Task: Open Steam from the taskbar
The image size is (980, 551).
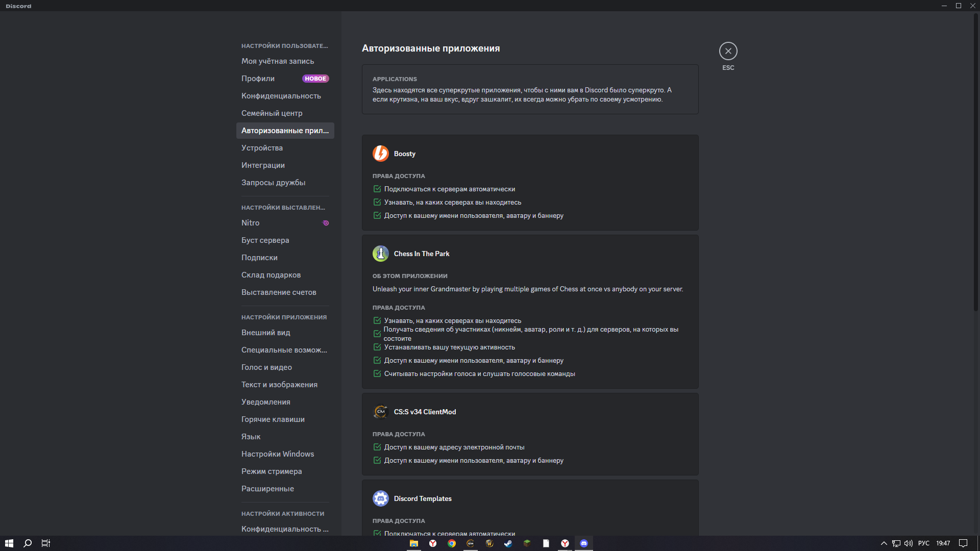Action: pos(508,543)
